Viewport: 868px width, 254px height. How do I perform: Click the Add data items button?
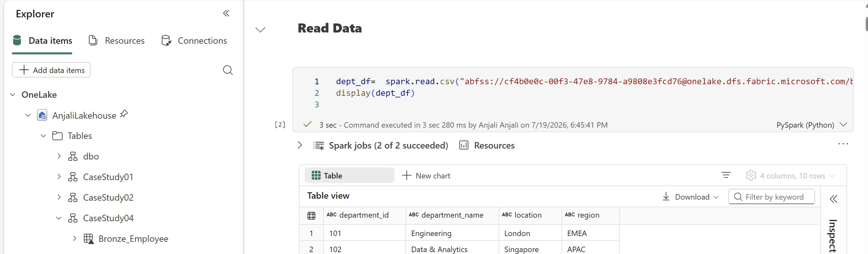coord(51,70)
